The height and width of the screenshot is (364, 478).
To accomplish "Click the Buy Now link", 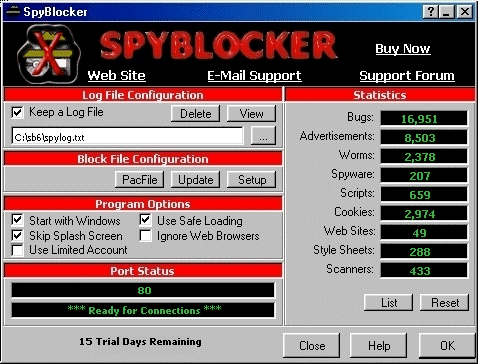I will tap(403, 49).
